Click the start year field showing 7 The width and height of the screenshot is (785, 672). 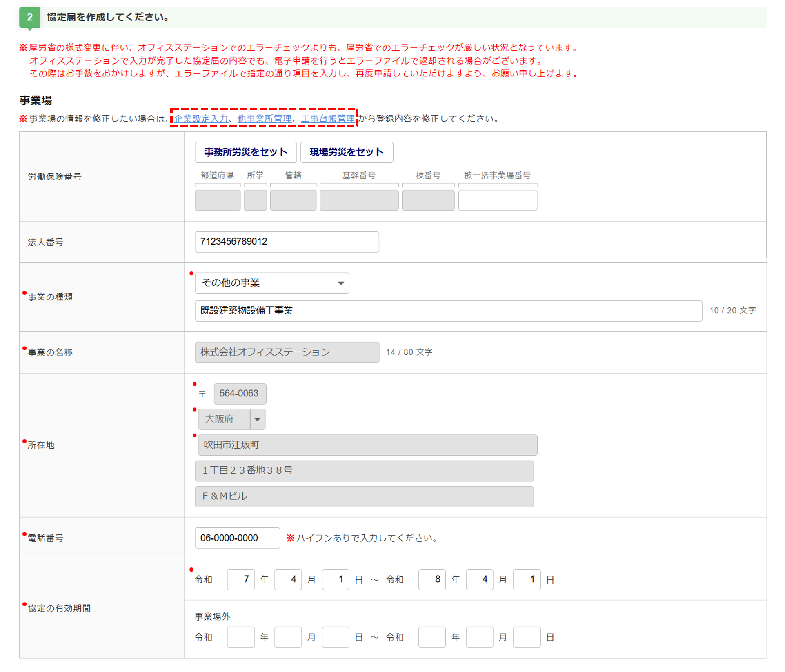241,579
